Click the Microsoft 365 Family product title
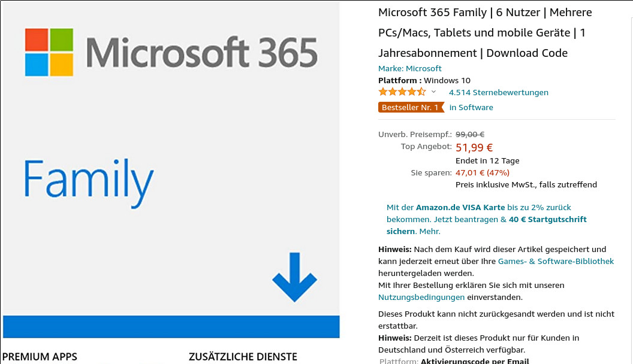 [484, 32]
